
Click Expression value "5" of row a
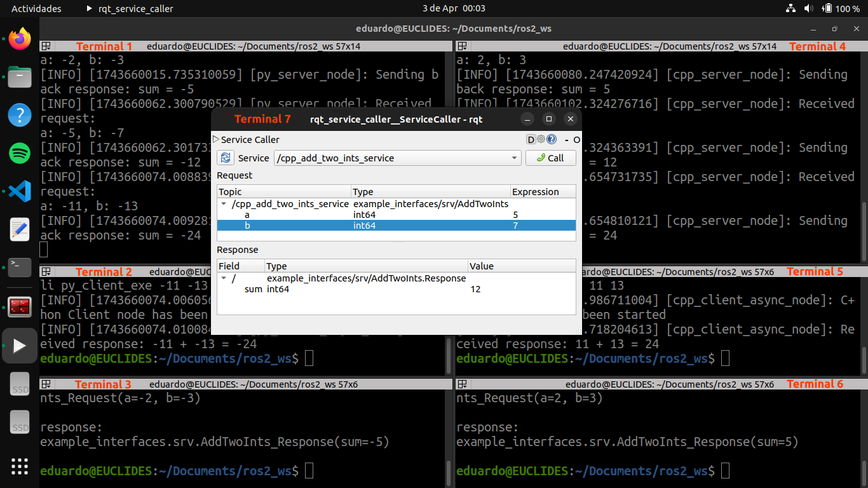516,215
